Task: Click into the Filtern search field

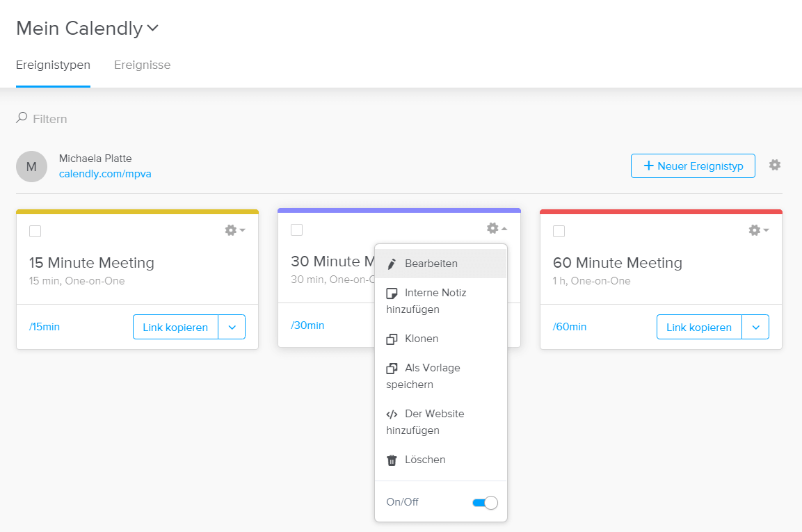Action: coord(50,119)
